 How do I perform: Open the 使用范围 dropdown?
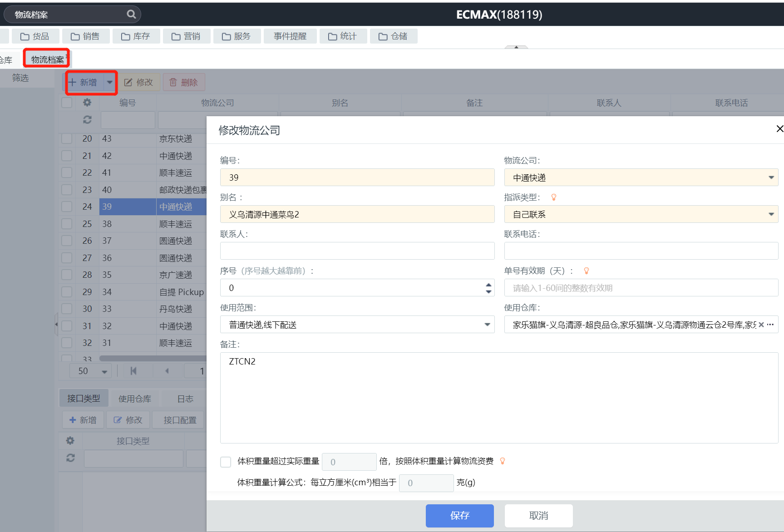tap(357, 325)
